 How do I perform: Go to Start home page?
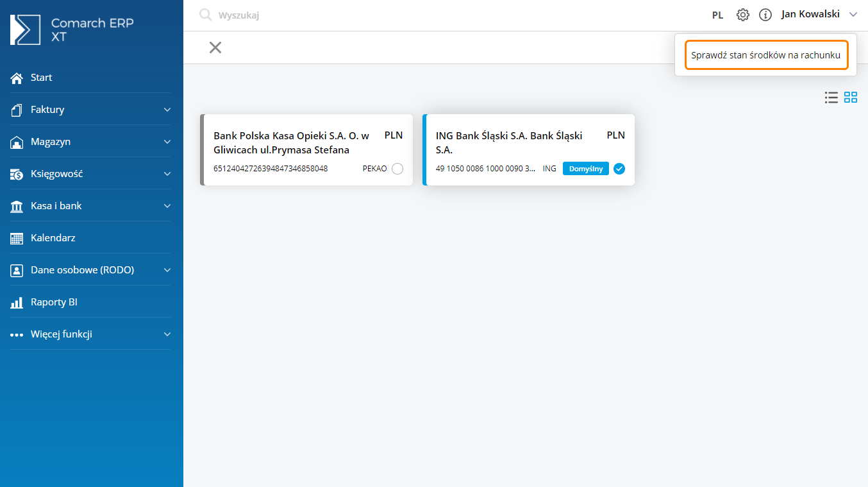[x=41, y=77]
